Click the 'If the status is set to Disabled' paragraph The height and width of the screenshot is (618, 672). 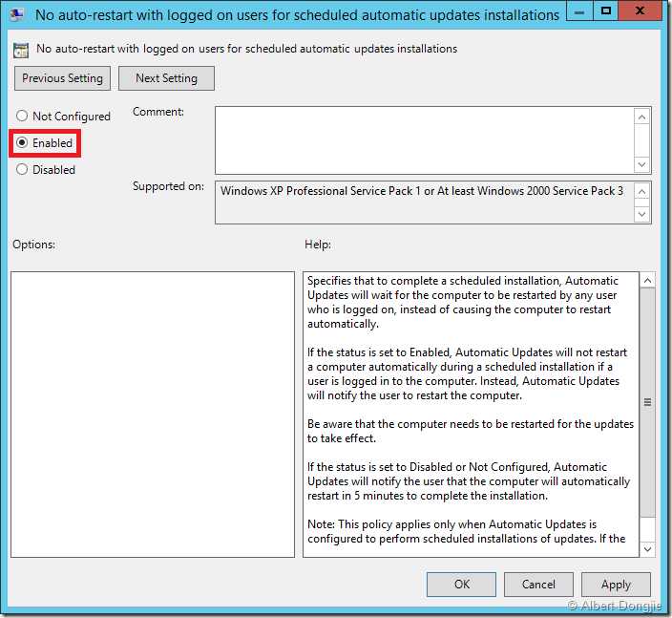click(469, 481)
